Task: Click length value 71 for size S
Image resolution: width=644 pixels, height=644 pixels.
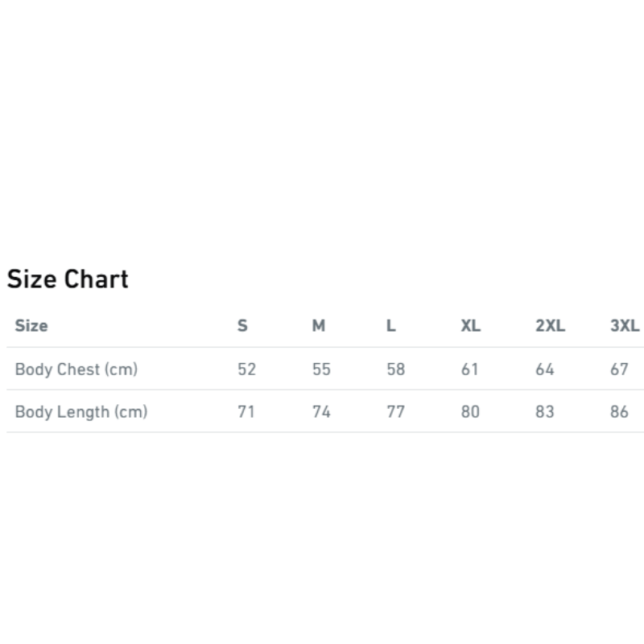Action: (x=246, y=412)
